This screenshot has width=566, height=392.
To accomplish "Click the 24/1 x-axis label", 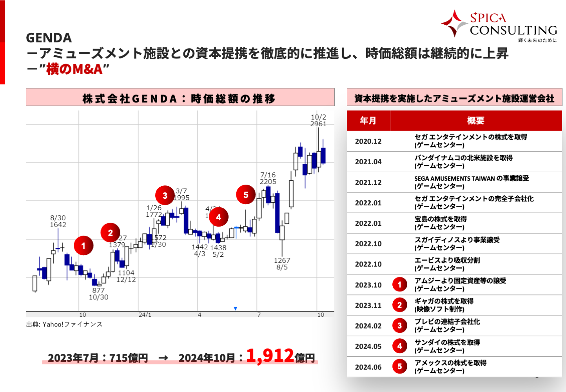I will tap(145, 315).
